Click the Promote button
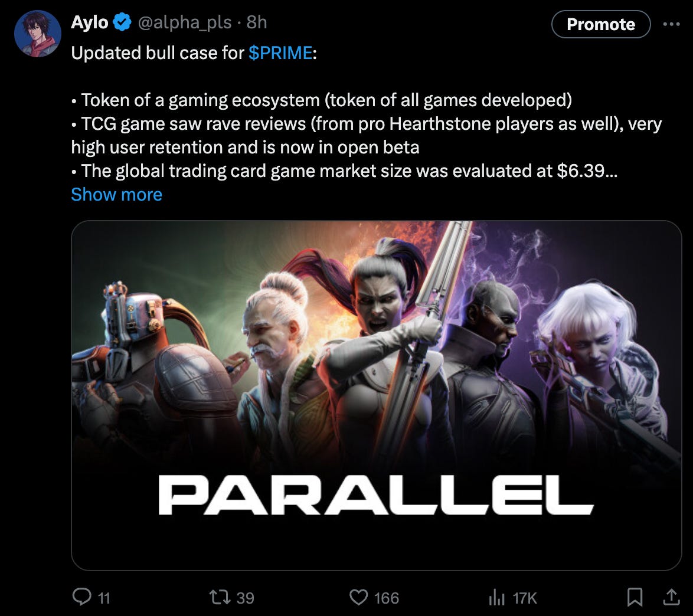This screenshot has width=693, height=616. coord(601,24)
